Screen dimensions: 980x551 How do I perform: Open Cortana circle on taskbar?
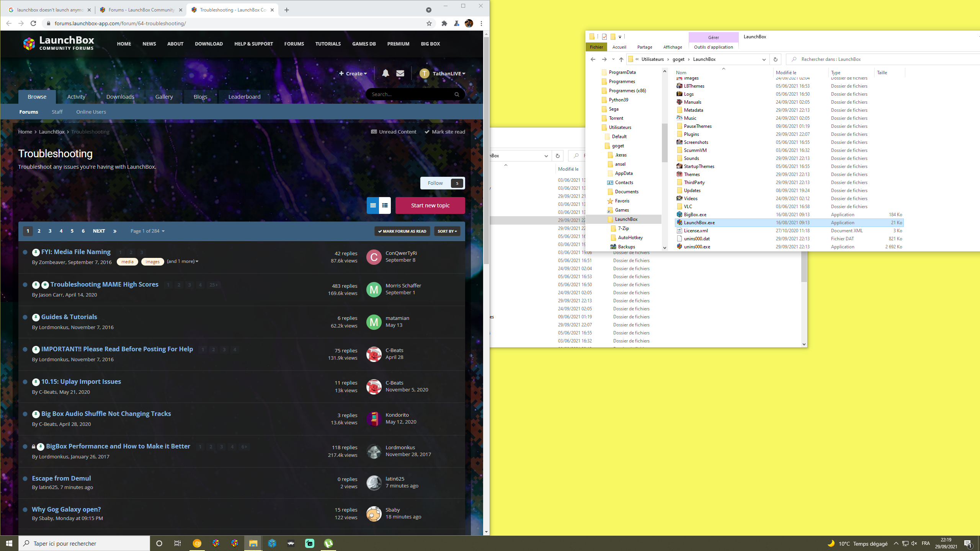tap(159, 543)
